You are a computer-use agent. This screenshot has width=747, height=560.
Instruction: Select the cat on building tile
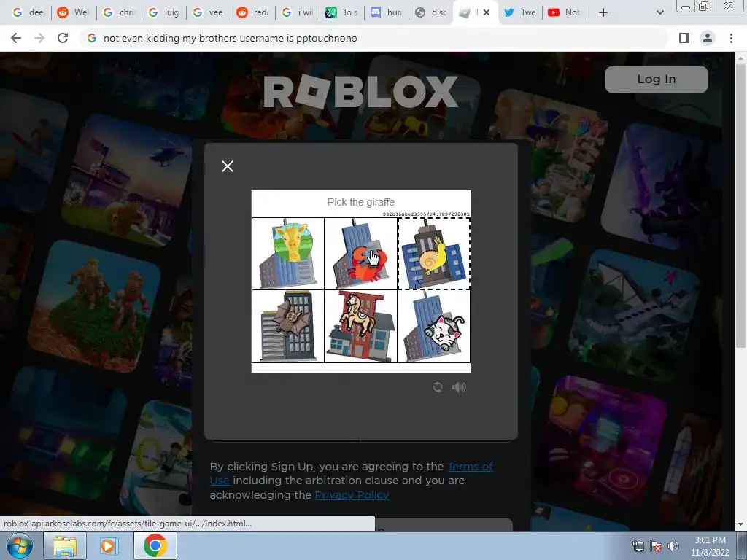433,327
